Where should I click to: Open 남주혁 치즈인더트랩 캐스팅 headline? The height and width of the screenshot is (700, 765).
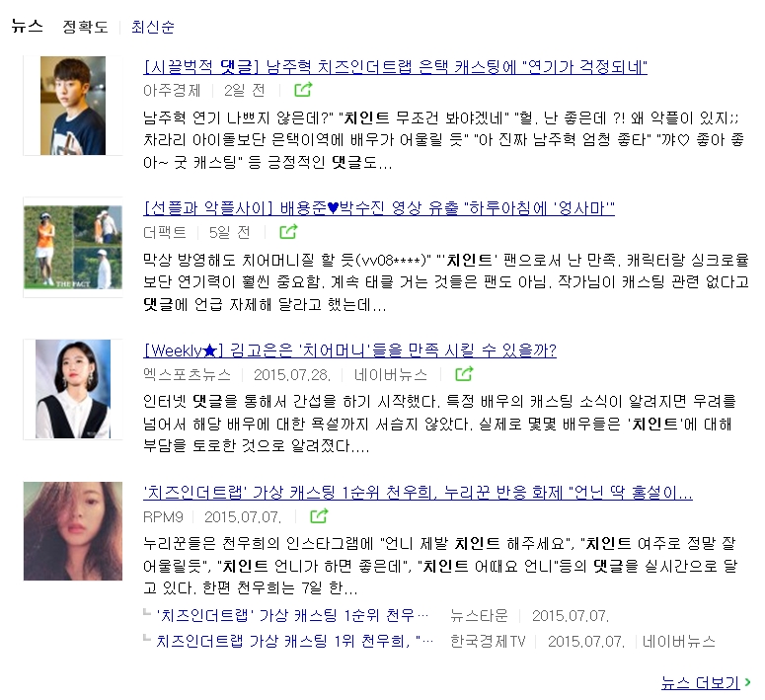(x=395, y=66)
